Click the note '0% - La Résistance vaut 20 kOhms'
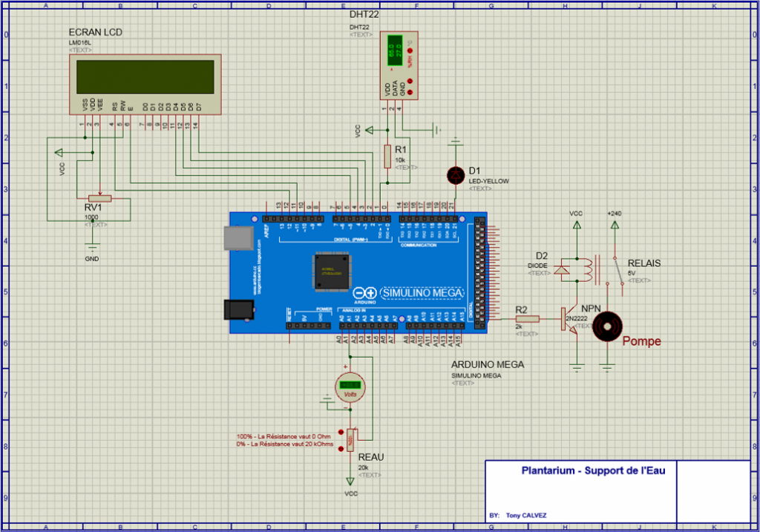The width and height of the screenshot is (760, 532). (x=285, y=444)
